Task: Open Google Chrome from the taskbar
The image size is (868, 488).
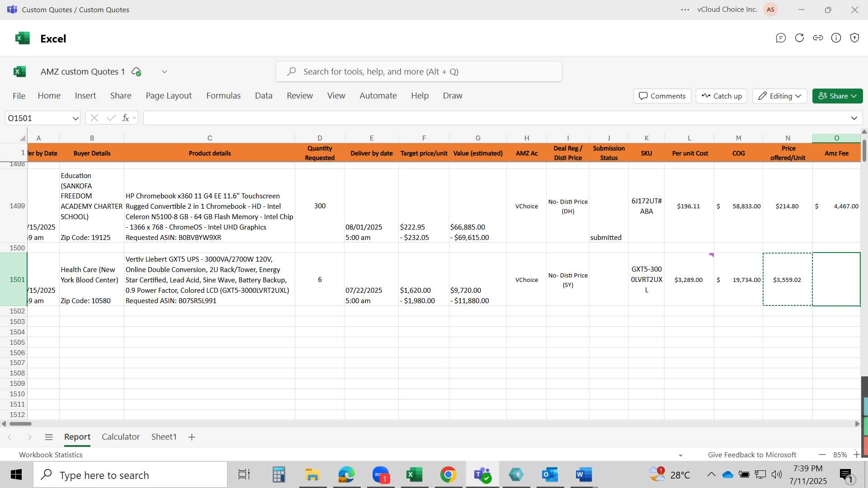Action: 448,474
